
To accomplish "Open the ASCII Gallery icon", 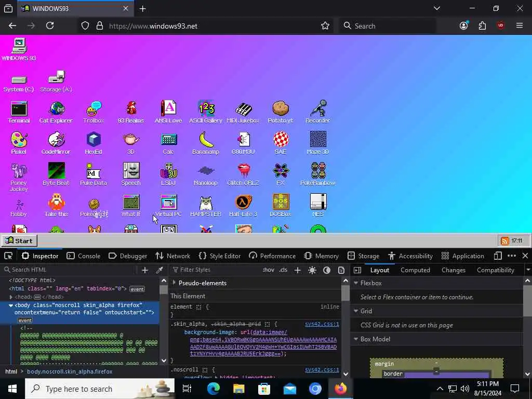I will pyautogui.click(x=206, y=112).
